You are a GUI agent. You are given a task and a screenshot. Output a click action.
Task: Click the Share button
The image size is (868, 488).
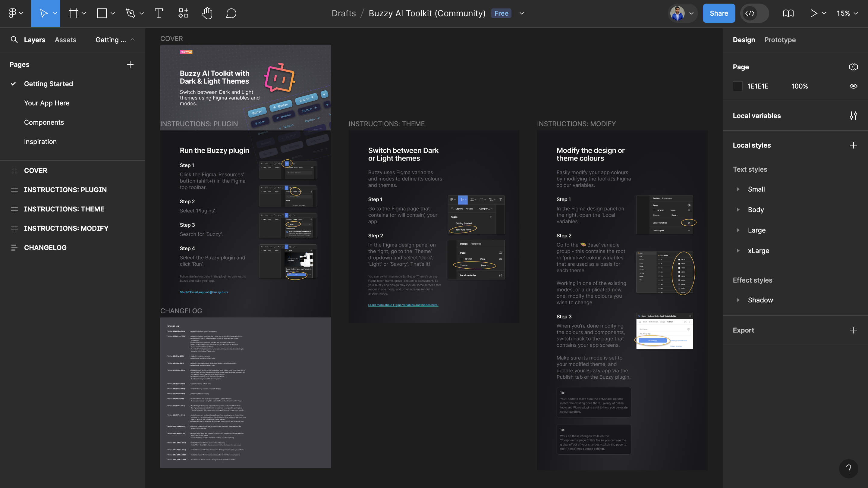click(x=719, y=13)
